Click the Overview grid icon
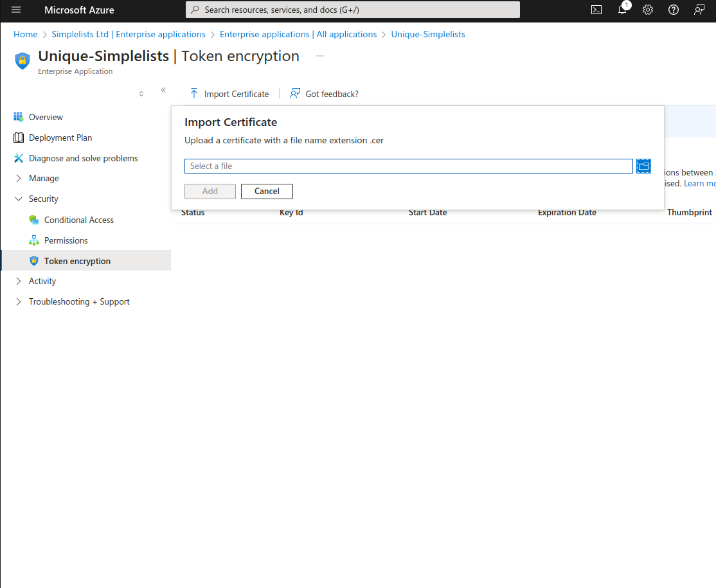Image resolution: width=716 pixels, height=588 pixels. click(18, 117)
